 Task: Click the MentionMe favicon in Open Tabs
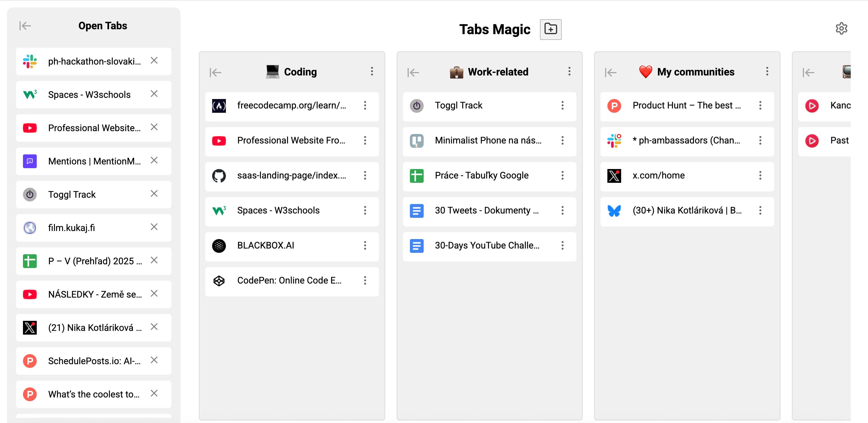[30, 161]
